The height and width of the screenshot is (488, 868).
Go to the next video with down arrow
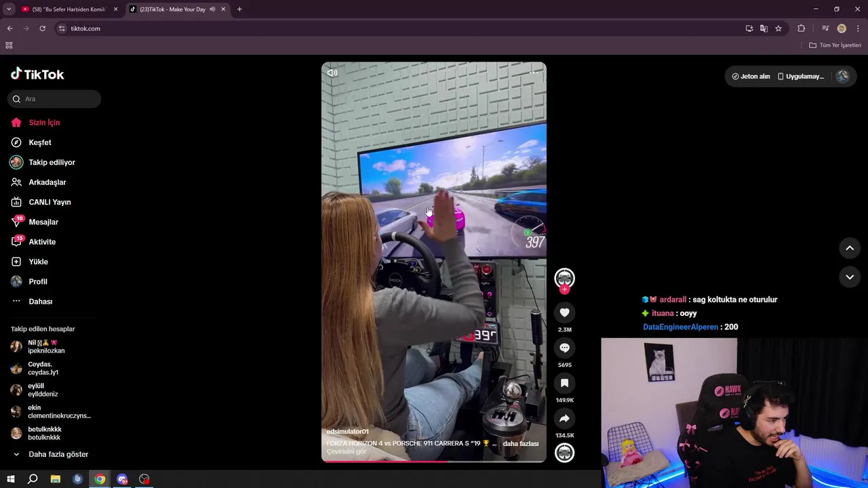point(849,277)
